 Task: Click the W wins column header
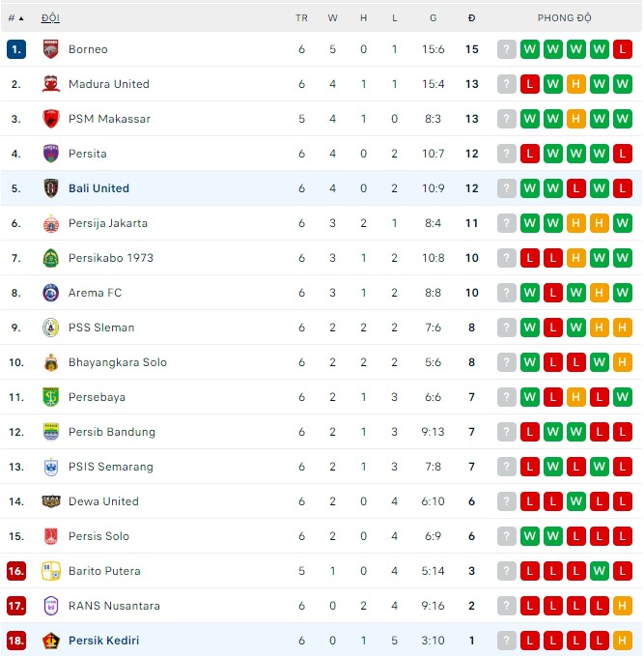(332, 18)
